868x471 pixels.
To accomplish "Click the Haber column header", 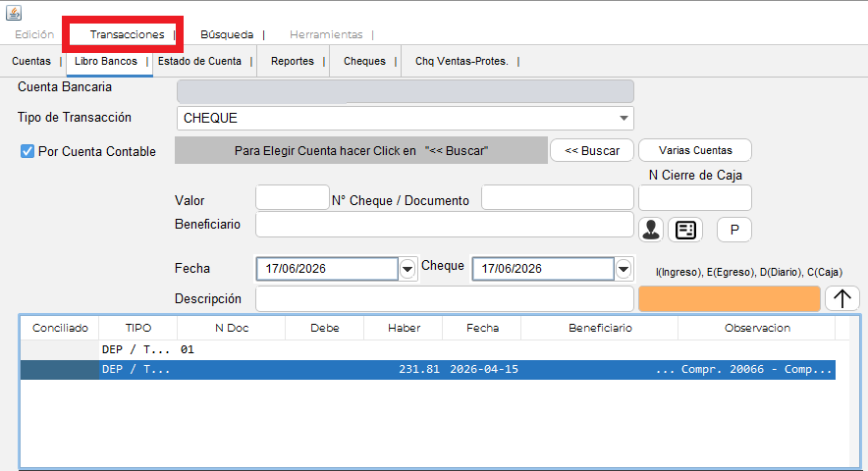I will [404, 328].
